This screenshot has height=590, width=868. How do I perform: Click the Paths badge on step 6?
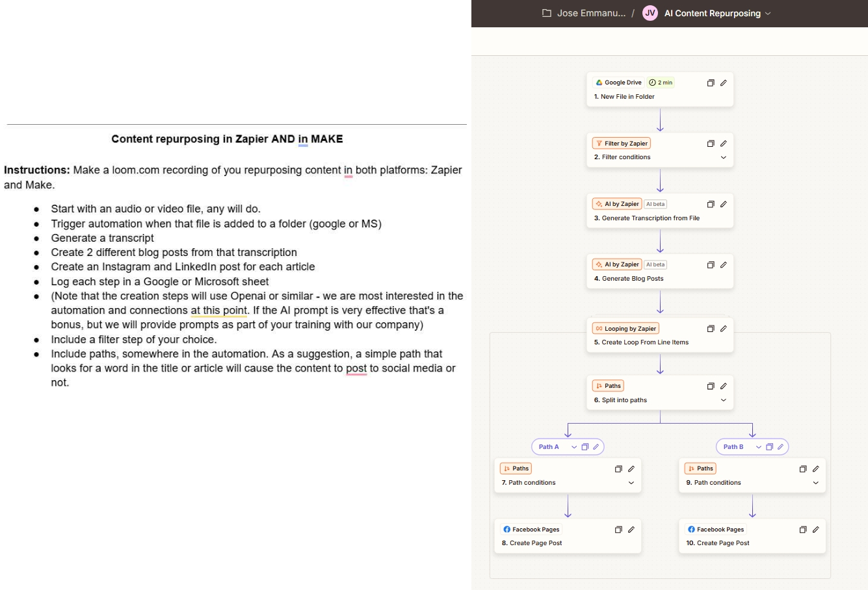point(609,386)
